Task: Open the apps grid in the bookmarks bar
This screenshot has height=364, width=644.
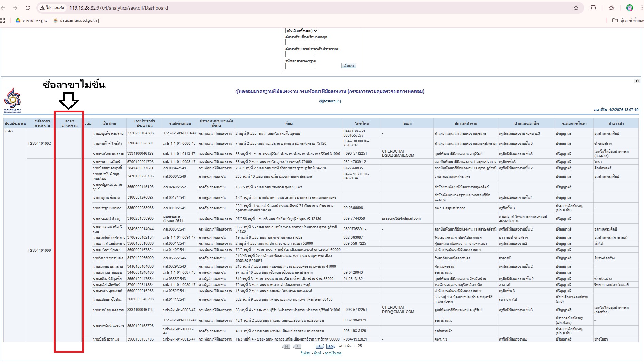Action: coord(3,20)
